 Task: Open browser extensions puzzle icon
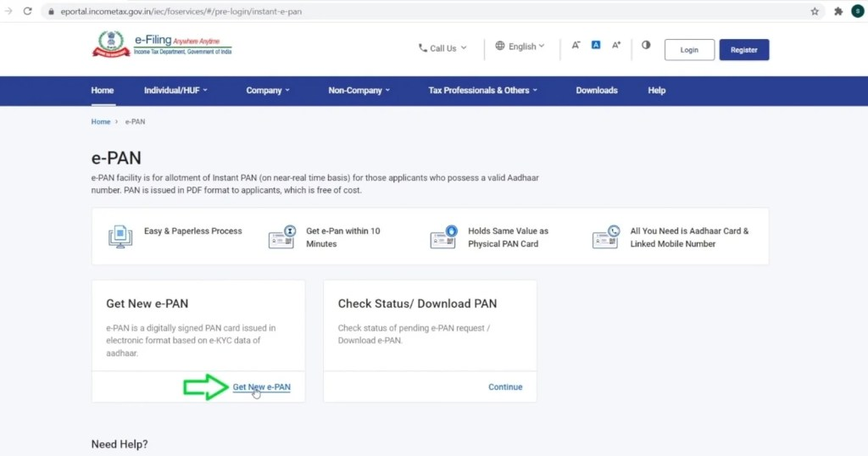tap(838, 11)
